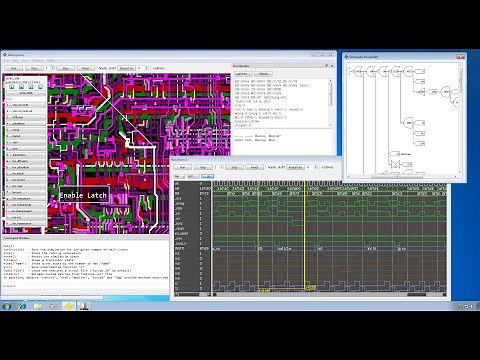Click restart cycle spinner arrows in main toolbar
This screenshot has height=360, width=480.
click(147, 68)
